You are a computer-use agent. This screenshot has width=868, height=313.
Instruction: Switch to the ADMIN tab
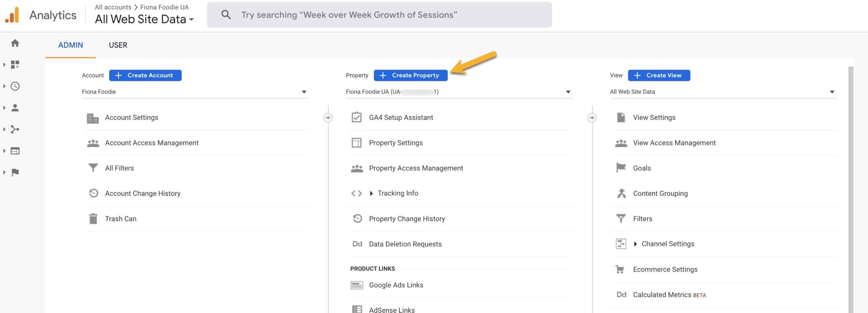tap(71, 45)
